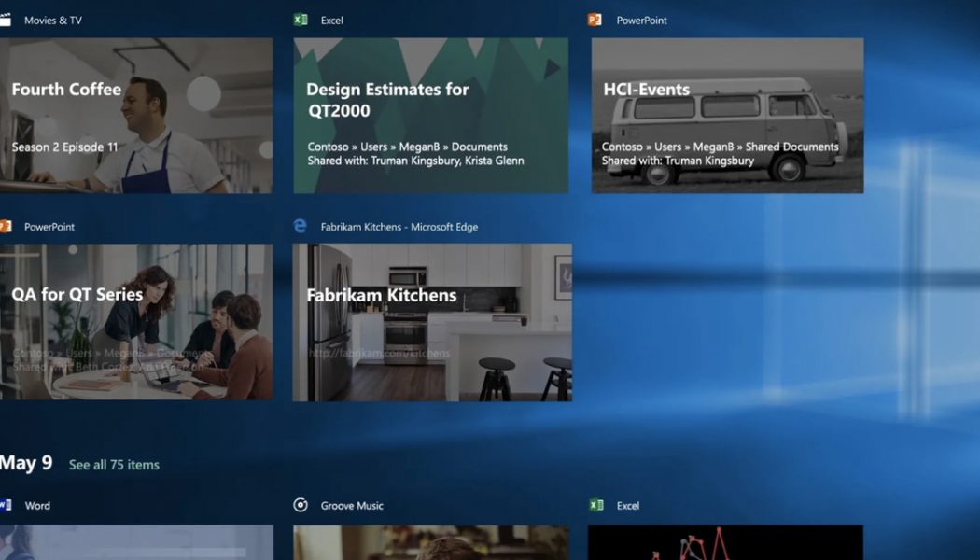Open the Excel chart card in May 9 row
Screen dimensions: 980x560
(726, 546)
